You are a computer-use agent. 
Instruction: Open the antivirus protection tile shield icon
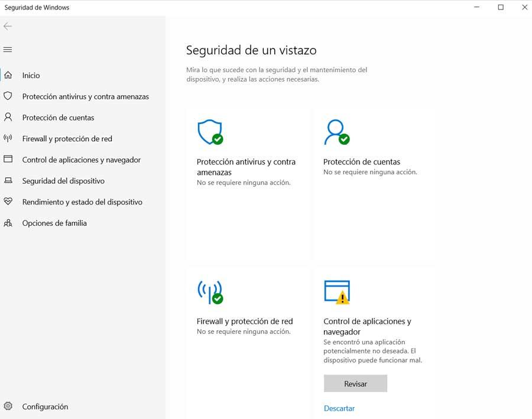[210, 132]
